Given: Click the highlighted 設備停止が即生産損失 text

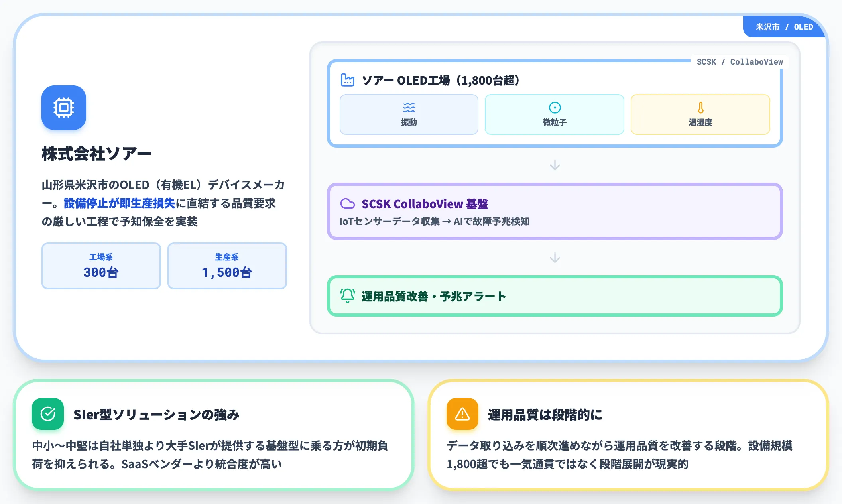Looking at the screenshot, I should 119,203.
